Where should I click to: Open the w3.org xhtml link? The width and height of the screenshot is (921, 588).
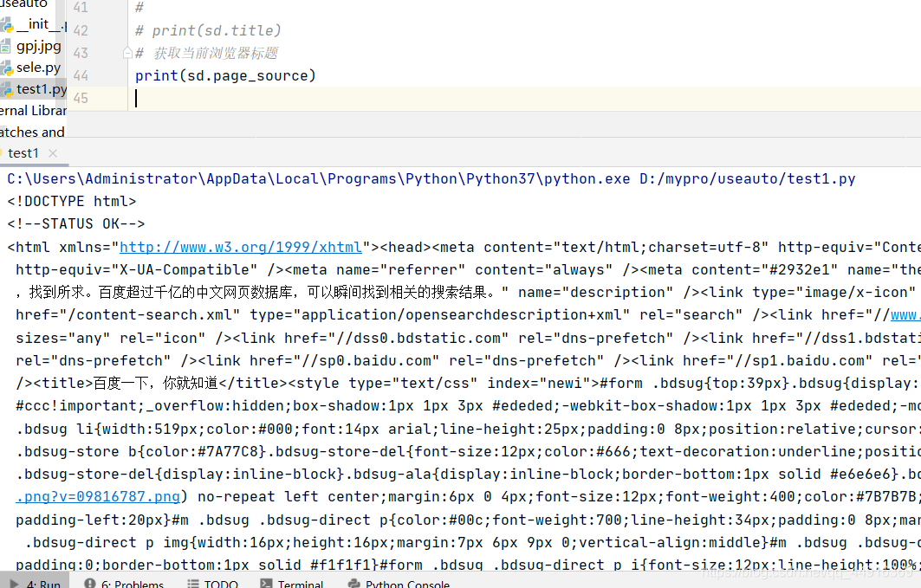coord(241,248)
